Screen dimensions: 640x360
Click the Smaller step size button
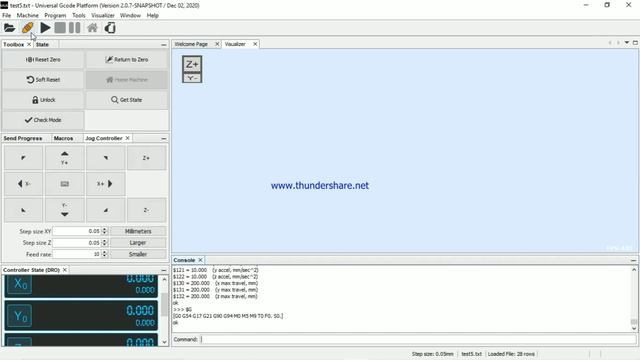tap(138, 254)
